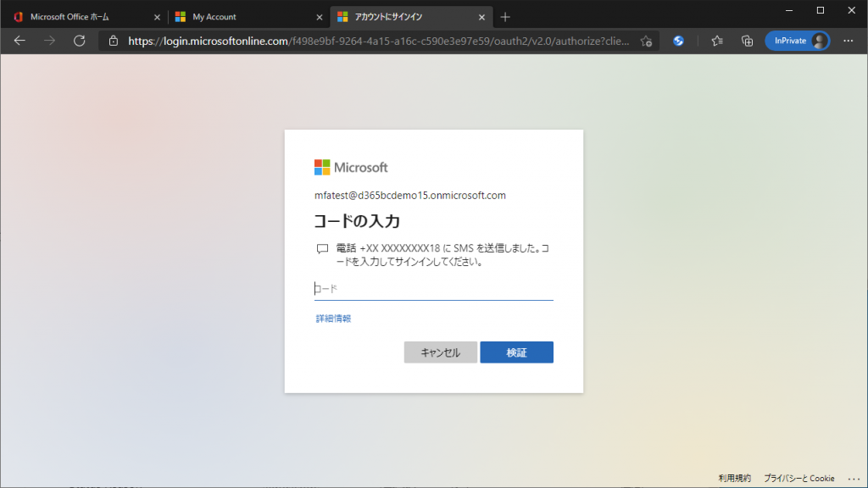Click the InPrivate profile button
868x488 pixels.
(x=797, y=41)
